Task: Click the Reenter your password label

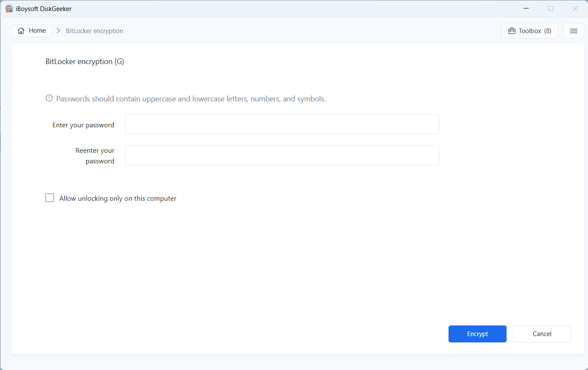Action: [95, 156]
